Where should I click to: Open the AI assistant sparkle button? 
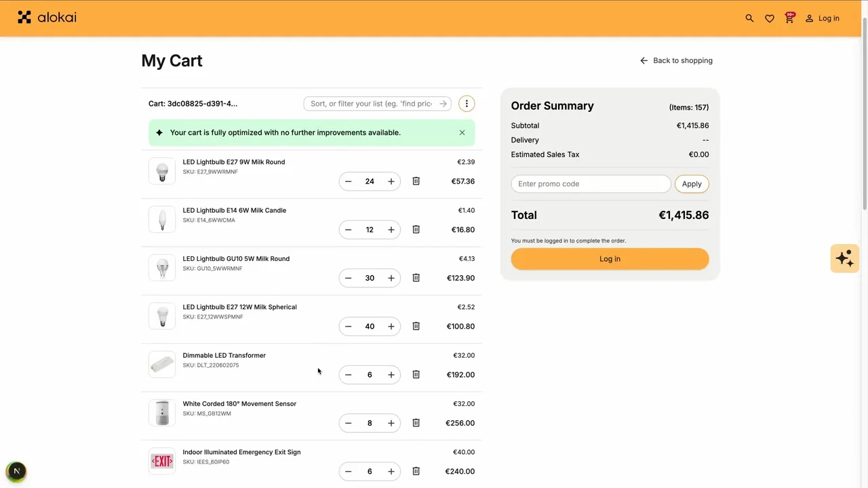[x=845, y=258]
